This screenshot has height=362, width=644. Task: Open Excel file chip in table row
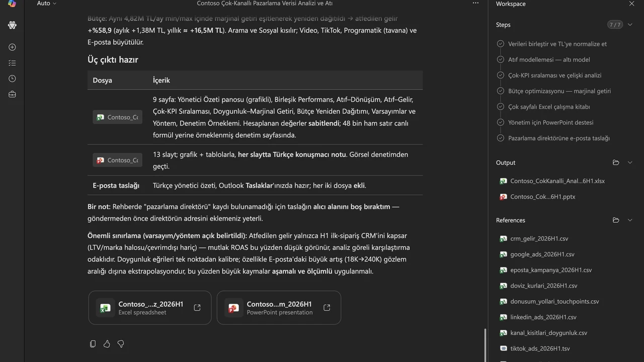click(117, 117)
